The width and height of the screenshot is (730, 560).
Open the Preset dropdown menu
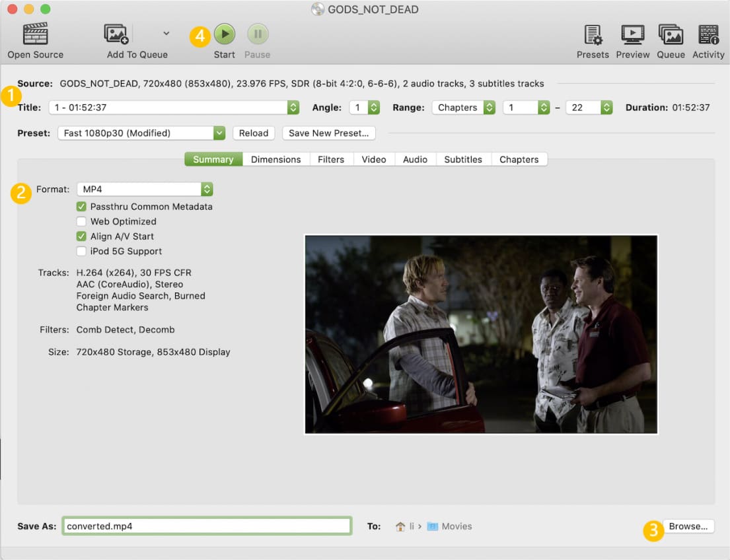(x=141, y=133)
